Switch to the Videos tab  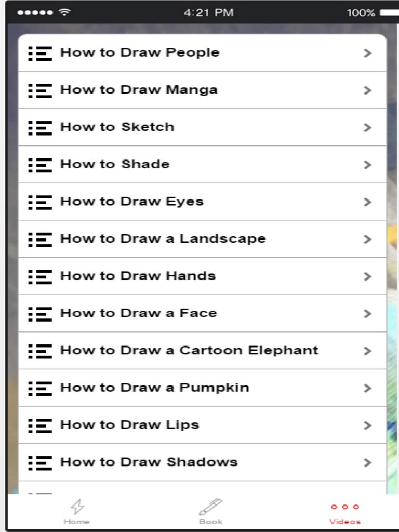click(x=345, y=512)
